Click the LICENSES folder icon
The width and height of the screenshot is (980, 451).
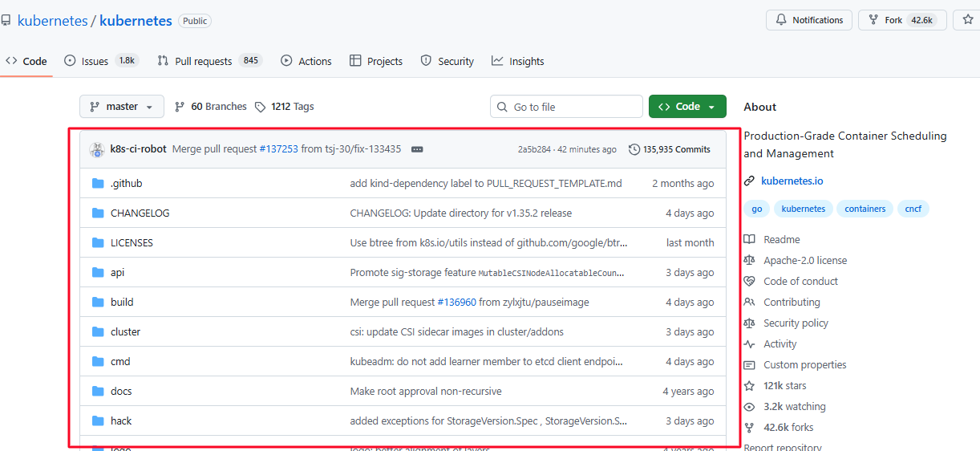[x=98, y=243]
